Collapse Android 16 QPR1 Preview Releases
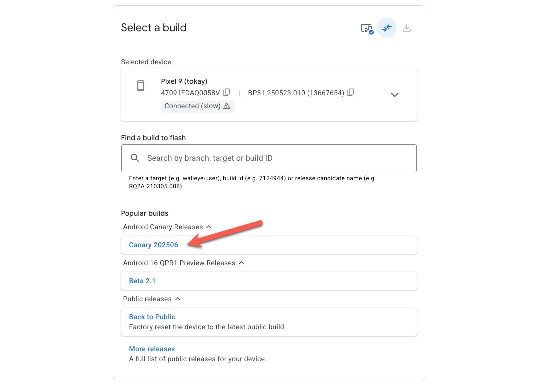This screenshot has width=544, height=392. pyautogui.click(x=241, y=262)
